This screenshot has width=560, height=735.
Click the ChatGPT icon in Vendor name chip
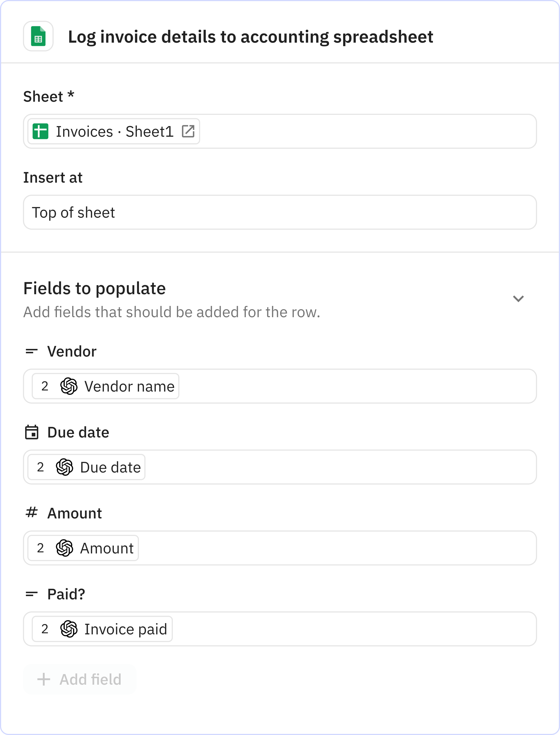[x=69, y=386]
